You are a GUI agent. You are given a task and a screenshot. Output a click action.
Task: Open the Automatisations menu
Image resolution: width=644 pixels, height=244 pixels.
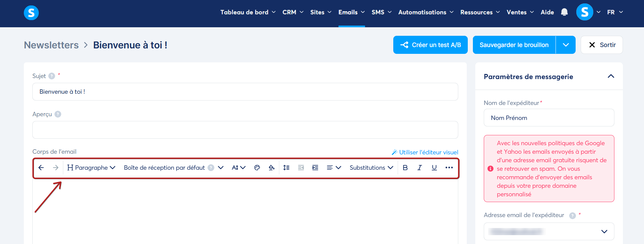tap(426, 12)
